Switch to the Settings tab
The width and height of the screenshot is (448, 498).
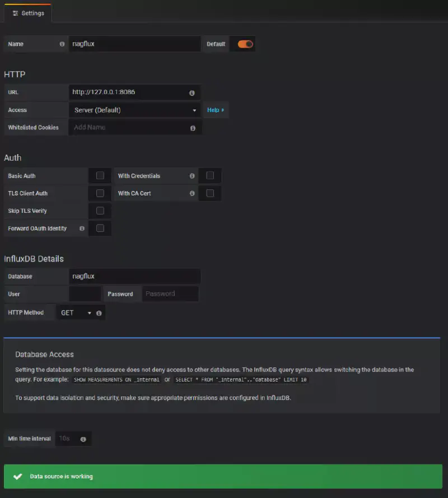coord(27,12)
